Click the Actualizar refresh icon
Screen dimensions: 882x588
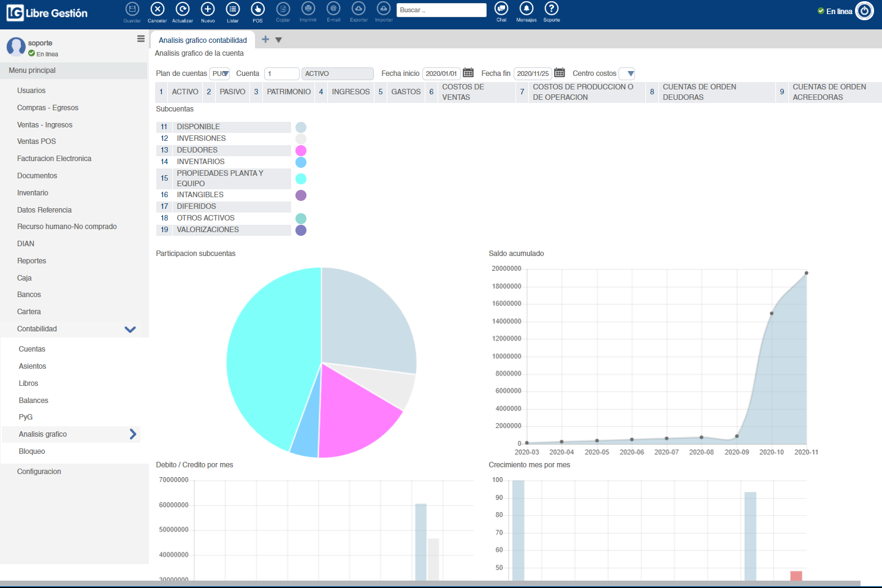pyautogui.click(x=183, y=9)
